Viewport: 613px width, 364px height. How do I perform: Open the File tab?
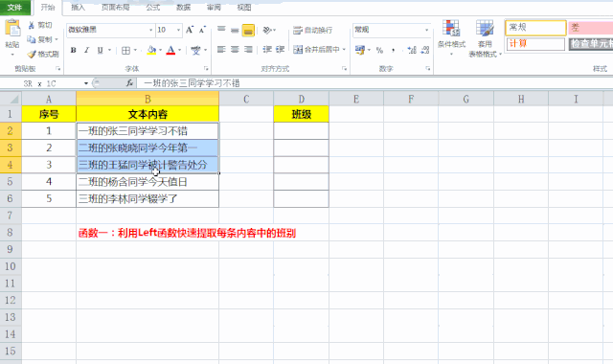pos(15,7)
